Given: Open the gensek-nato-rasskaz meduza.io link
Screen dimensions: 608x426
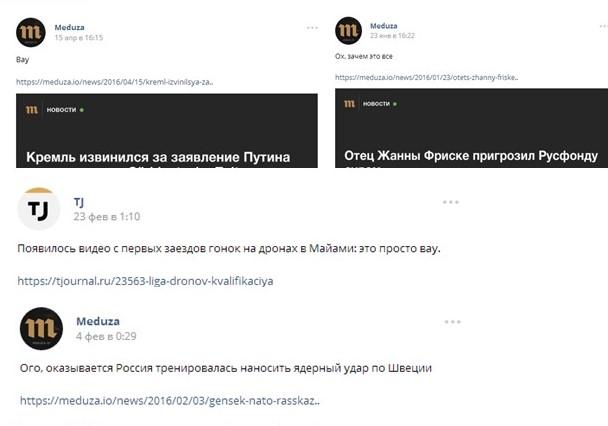Looking at the screenshot, I should 170,400.
